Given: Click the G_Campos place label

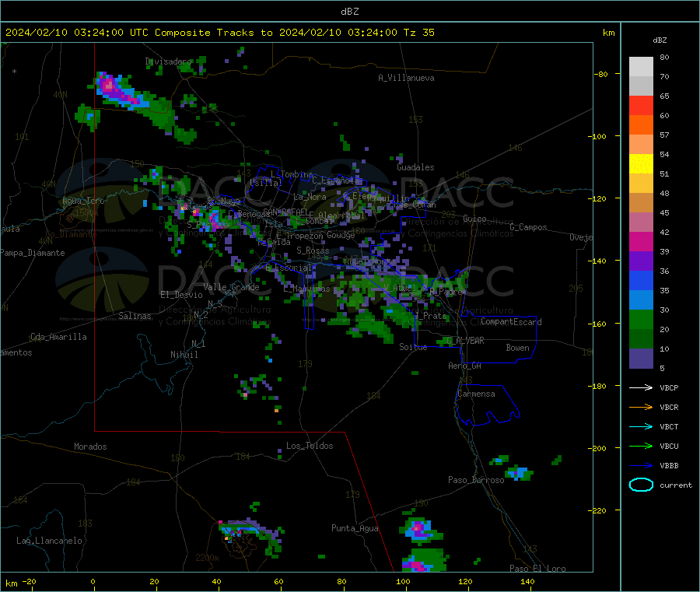Looking at the screenshot, I should coord(528,227).
